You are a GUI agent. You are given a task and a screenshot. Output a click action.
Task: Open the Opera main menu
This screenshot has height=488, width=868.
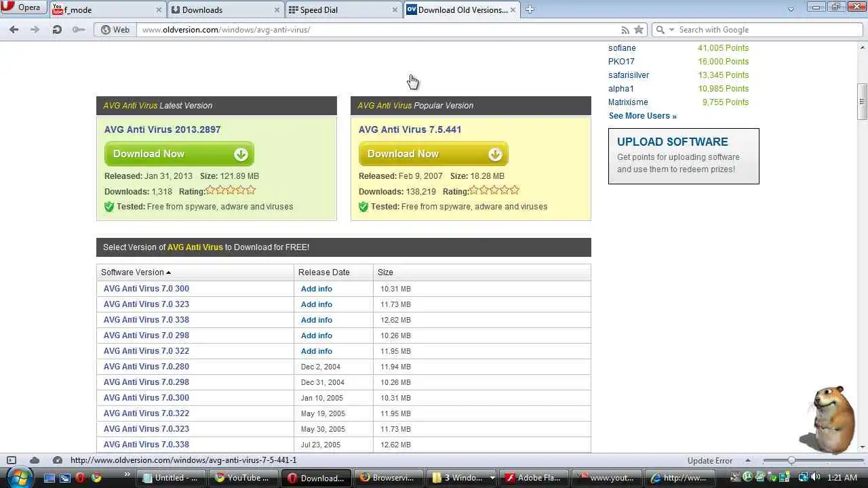click(x=23, y=8)
